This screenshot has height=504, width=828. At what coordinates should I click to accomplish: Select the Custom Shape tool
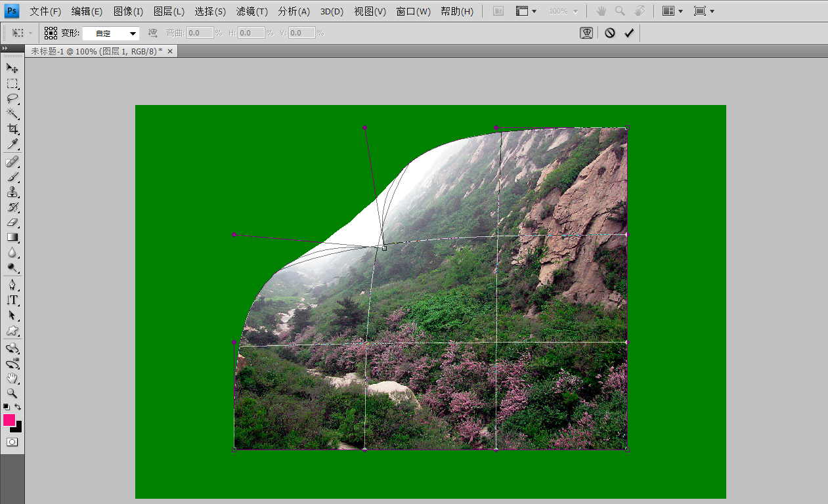click(12, 331)
